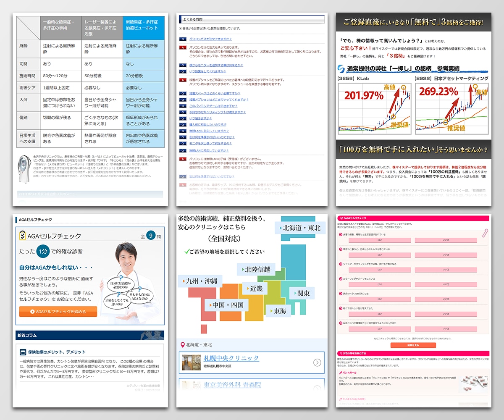The width and height of the screenshot is (504, 420).
Task: Click the 施術時間 row label in table
Action: 28,76
